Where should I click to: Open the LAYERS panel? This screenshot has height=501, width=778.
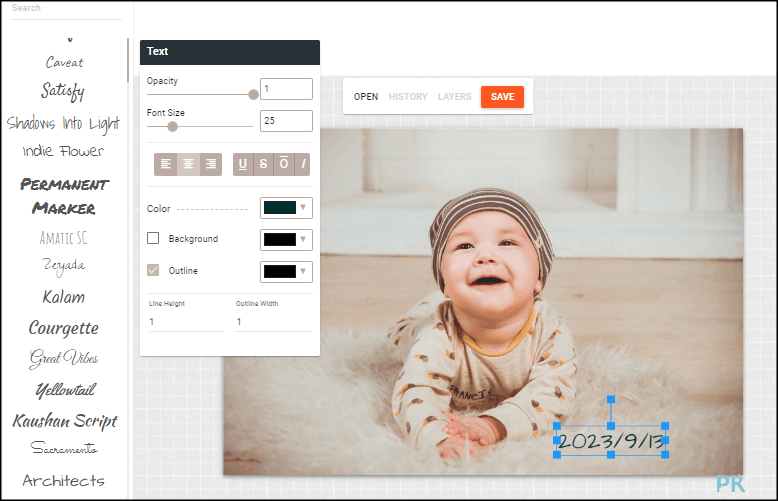pyautogui.click(x=454, y=97)
